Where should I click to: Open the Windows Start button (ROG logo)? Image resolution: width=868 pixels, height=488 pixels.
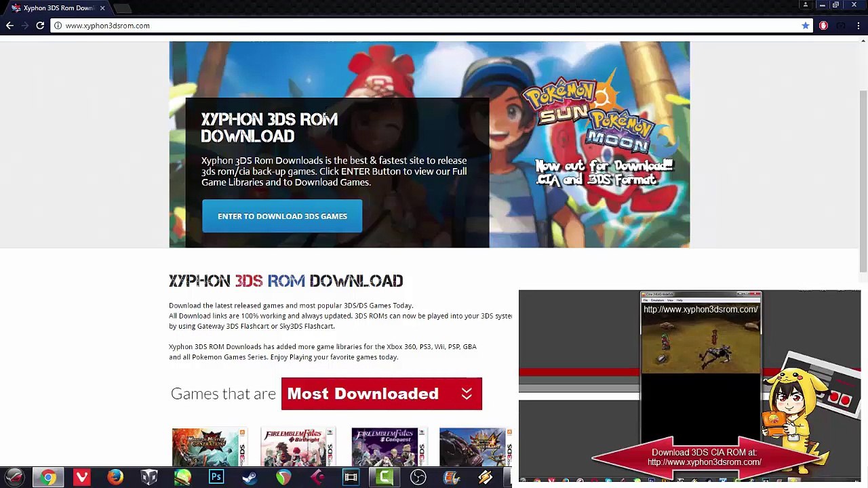pos(15,478)
